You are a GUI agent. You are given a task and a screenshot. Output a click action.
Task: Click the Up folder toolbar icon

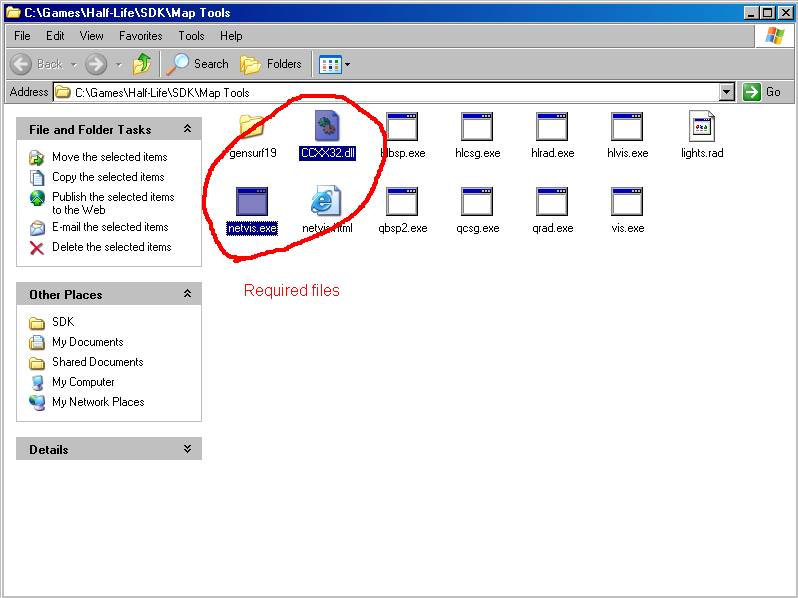(142, 64)
